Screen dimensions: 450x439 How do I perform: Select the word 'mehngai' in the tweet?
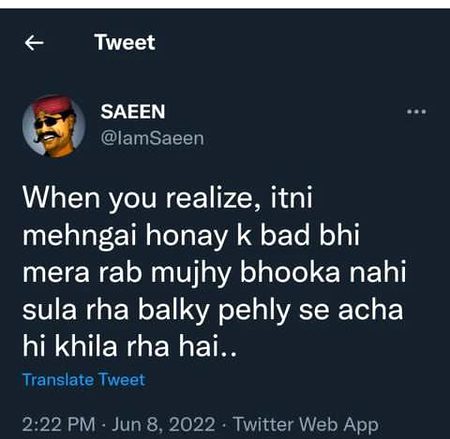coord(80,236)
